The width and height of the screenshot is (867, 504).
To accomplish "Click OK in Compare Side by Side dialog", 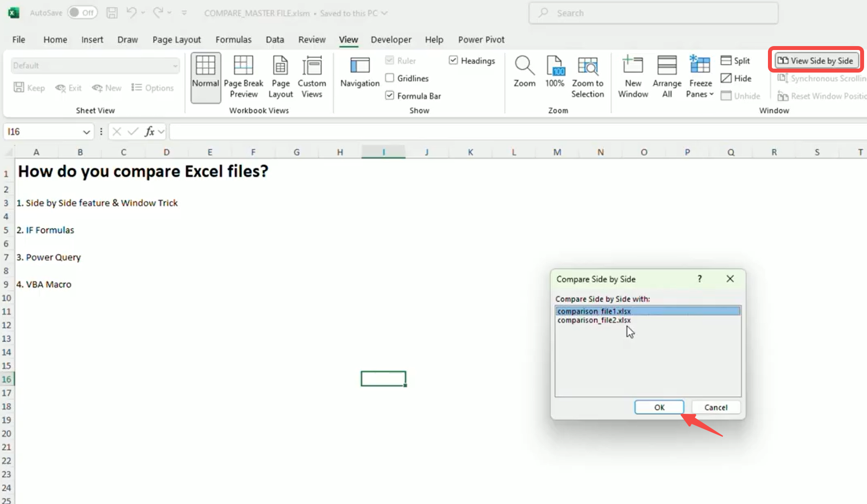I will 659,407.
